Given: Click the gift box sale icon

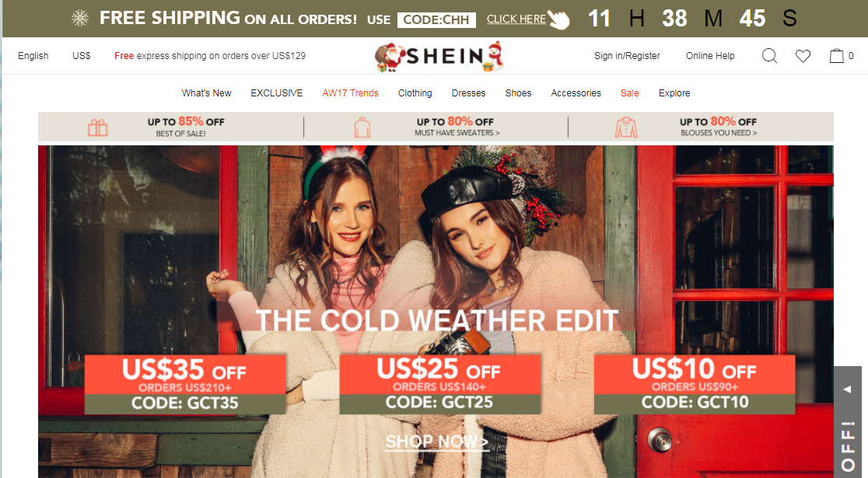Looking at the screenshot, I should click(98, 127).
